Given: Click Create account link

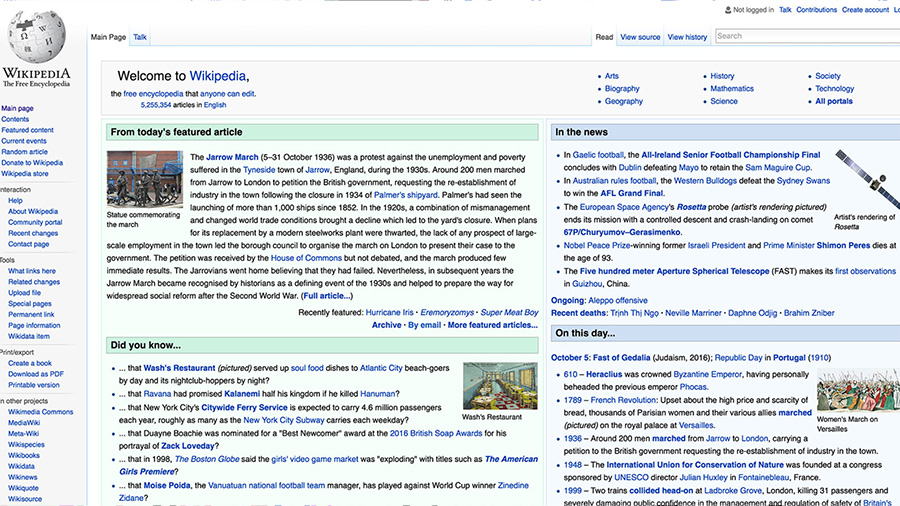Looking at the screenshot, I should [x=865, y=10].
